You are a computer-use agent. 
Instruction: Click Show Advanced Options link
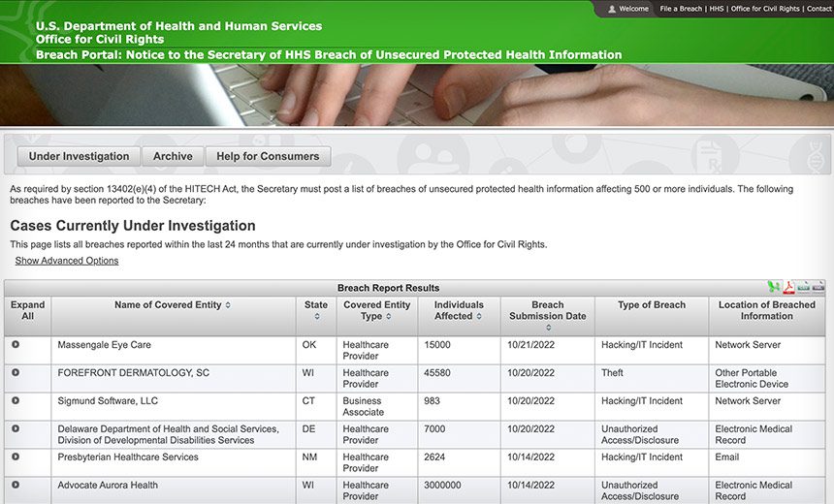[x=67, y=261]
